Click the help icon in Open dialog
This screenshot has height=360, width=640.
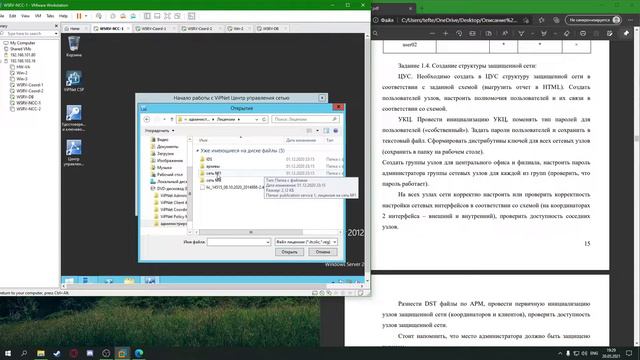[x=336, y=131]
